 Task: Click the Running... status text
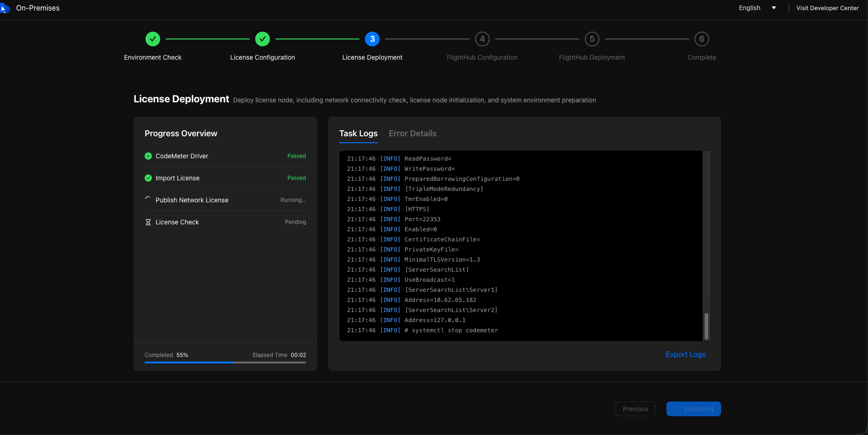(x=293, y=200)
